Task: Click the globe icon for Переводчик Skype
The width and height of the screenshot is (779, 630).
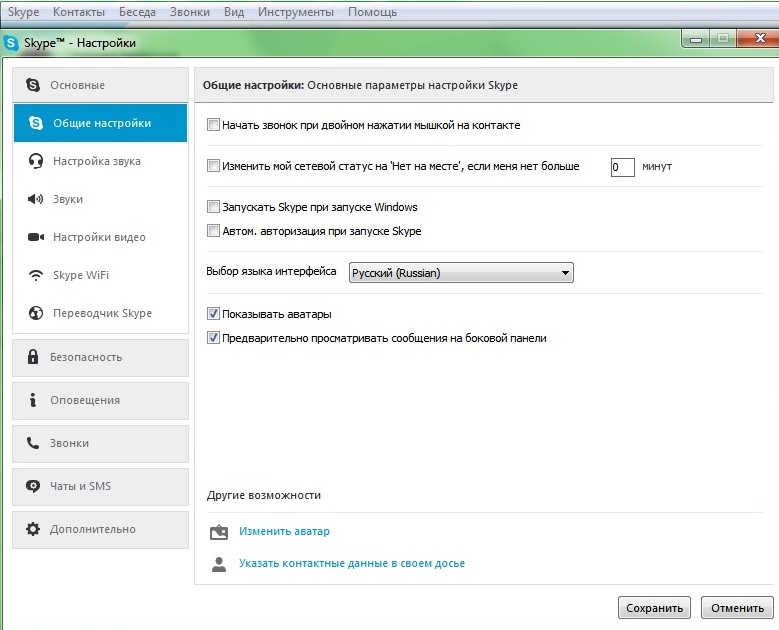Action: tap(36, 313)
